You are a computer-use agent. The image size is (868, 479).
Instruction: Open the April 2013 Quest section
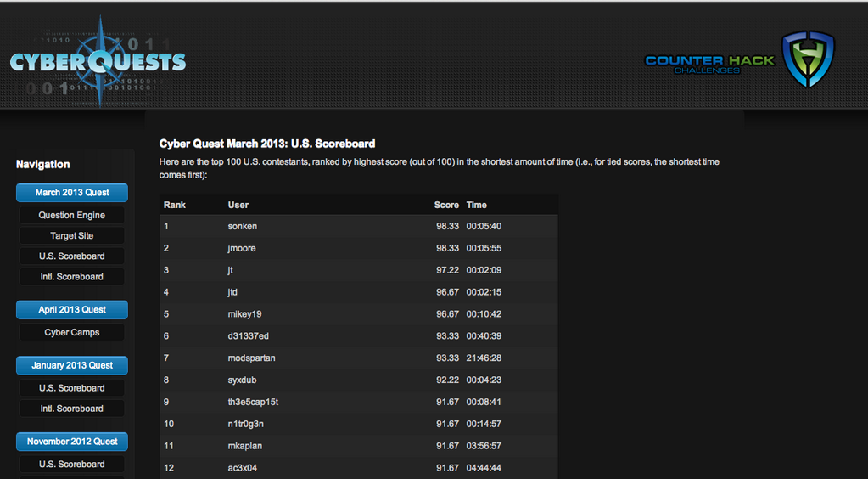tap(72, 310)
